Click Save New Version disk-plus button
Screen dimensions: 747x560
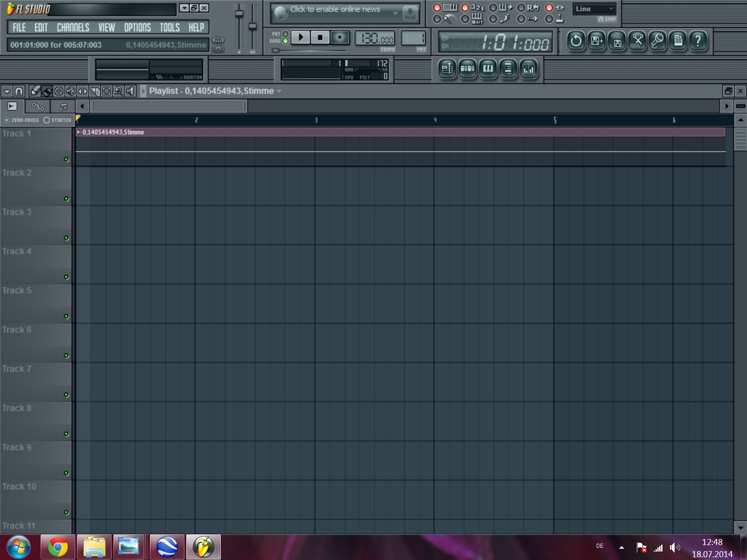(x=597, y=41)
